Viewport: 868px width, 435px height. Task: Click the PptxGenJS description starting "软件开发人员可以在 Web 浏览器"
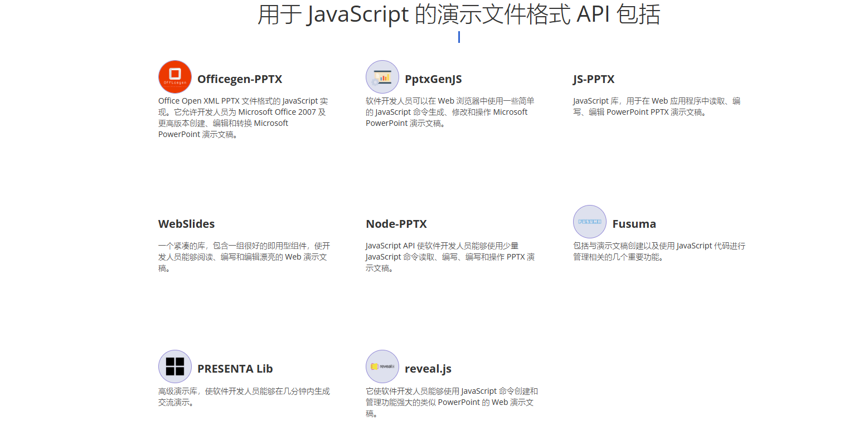coord(450,112)
